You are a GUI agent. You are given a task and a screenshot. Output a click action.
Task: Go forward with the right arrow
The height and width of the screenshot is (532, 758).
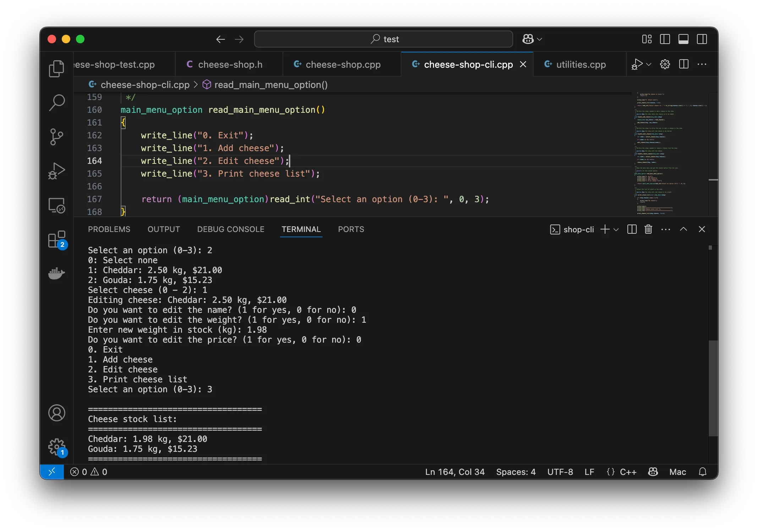pyautogui.click(x=239, y=39)
